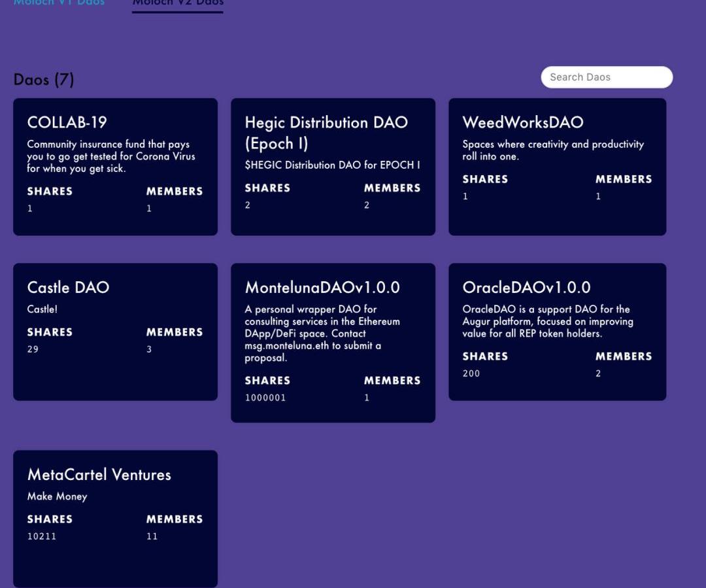Click the members value "1" in MontelunaDAOv1.0.0

367,398
